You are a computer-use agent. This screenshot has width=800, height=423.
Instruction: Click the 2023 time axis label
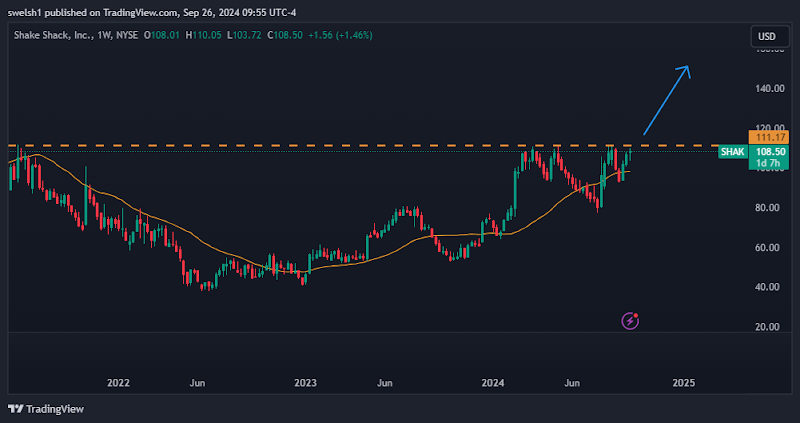pyautogui.click(x=305, y=383)
